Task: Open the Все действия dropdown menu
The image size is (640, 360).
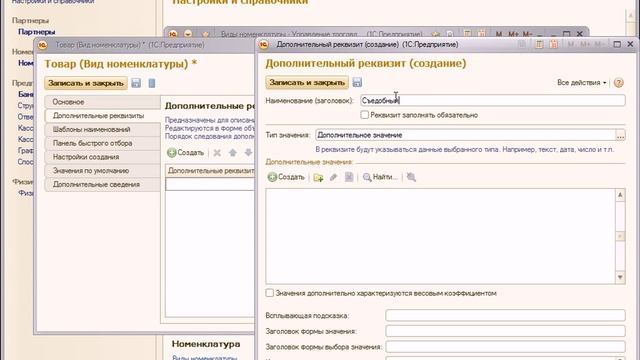Action: click(x=582, y=82)
